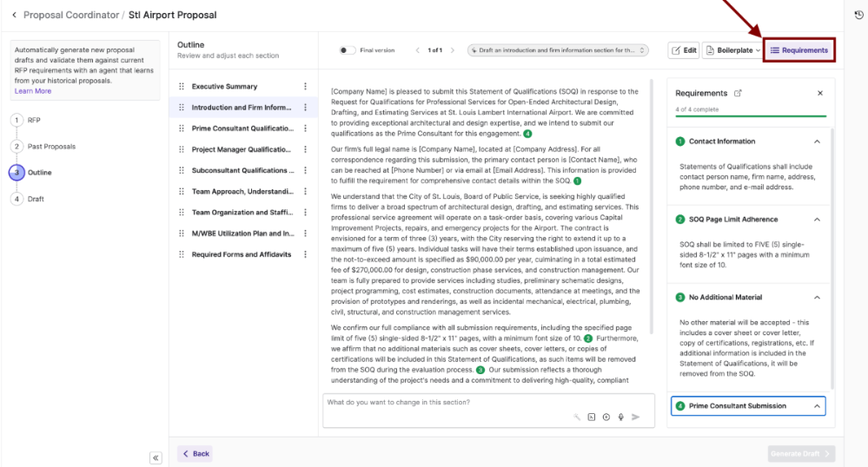Open the kebab menu for Introduction and Firm Inform...
Image resolution: width=868 pixels, height=467 pixels.
(305, 108)
